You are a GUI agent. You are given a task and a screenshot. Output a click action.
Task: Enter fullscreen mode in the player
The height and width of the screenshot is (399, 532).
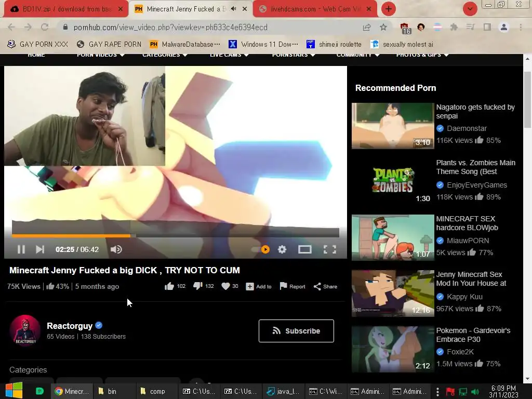330,249
